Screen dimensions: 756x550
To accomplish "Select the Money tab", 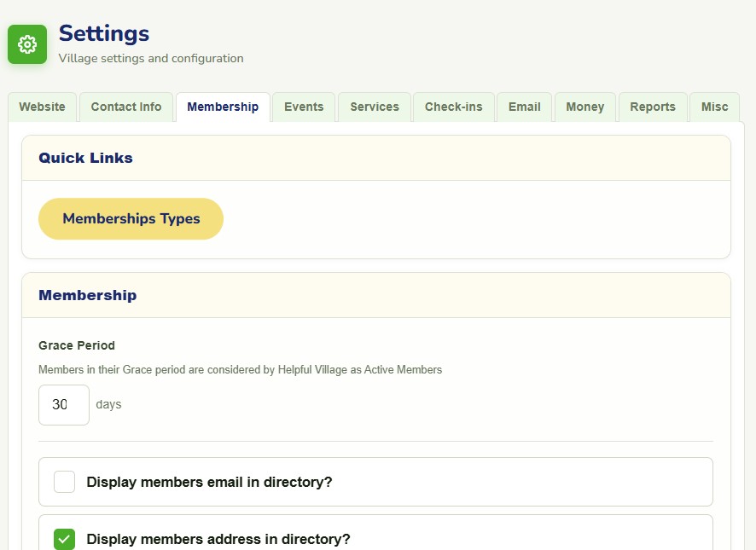I will tap(585, 107).
